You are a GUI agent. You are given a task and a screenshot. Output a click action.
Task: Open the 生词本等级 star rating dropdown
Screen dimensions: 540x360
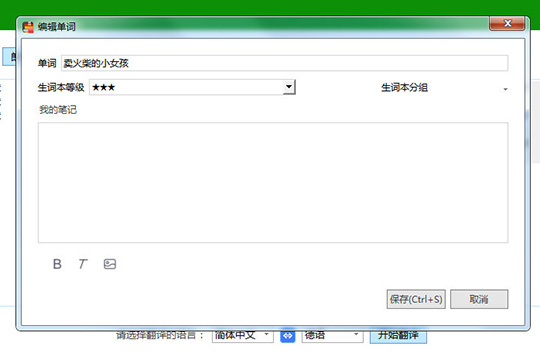pyautogui.click(x=289, y=87)
